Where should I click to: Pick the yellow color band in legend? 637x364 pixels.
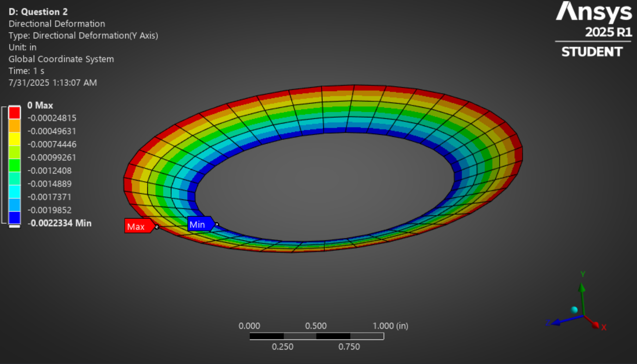point(14,139)
